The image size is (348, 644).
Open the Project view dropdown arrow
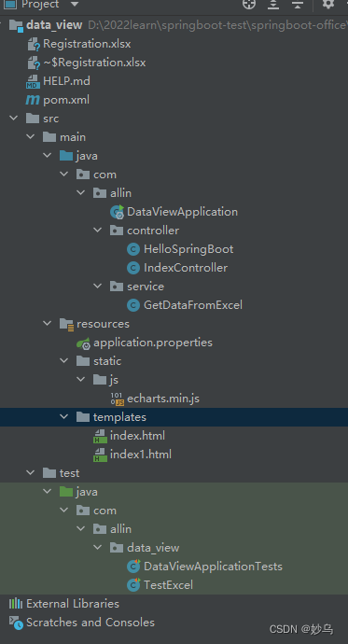click(x=75, y=5)
